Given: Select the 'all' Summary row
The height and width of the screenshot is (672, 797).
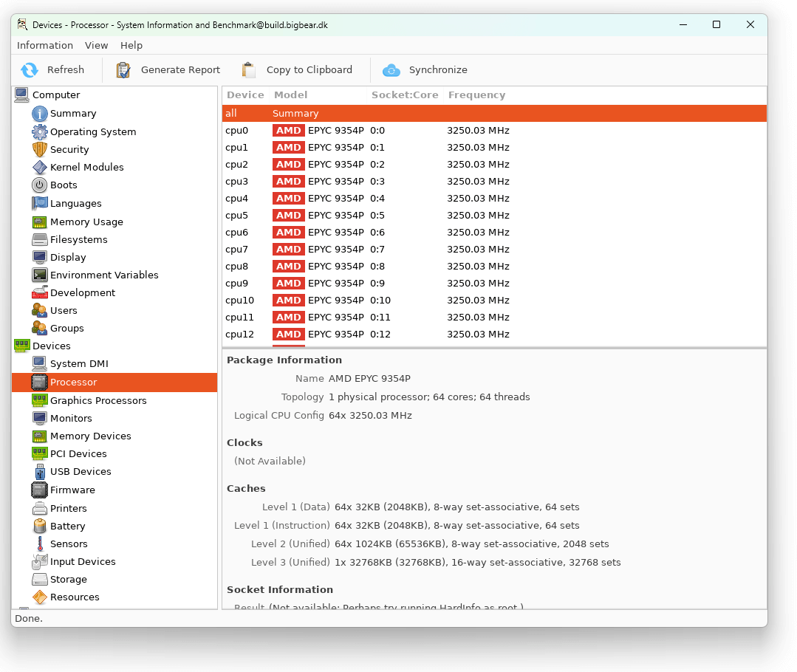Looking at the screenshot, I should tap(494, 114).
